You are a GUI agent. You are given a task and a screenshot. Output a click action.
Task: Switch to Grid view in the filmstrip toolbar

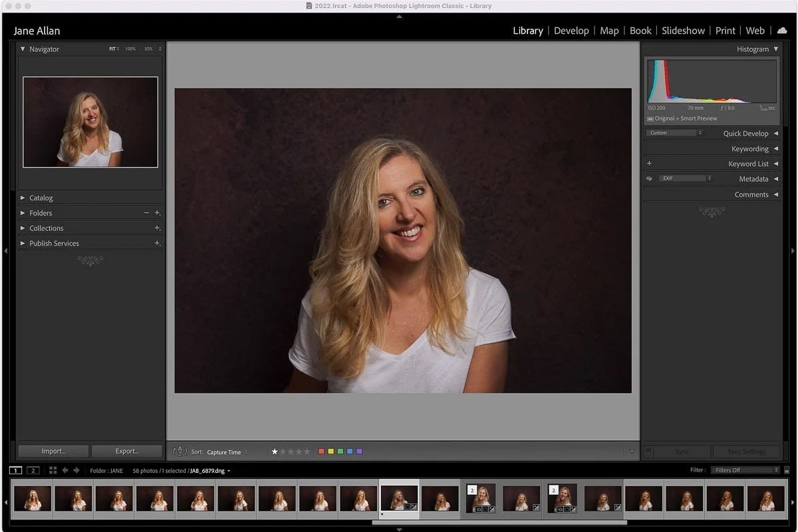pyautogui.click(x=53, y=470)
